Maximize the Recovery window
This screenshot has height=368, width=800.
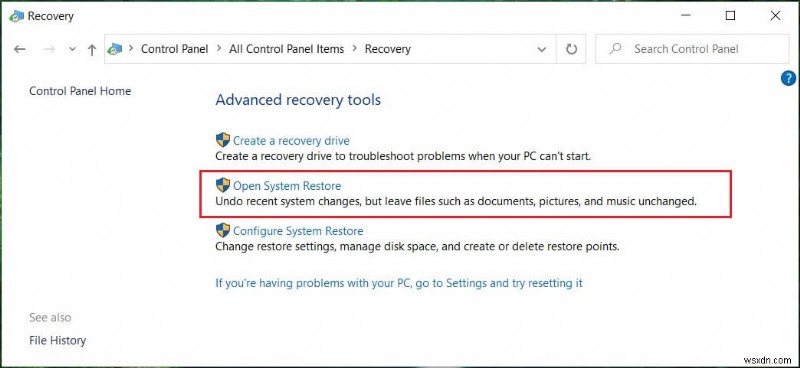click(x=730, y=16)
